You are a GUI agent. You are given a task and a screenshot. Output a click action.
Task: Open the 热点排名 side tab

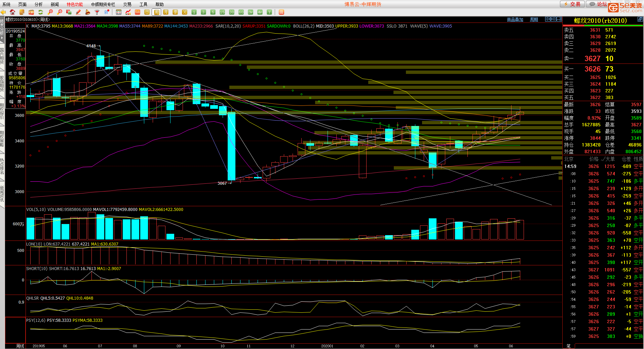(x=2, y=166)
